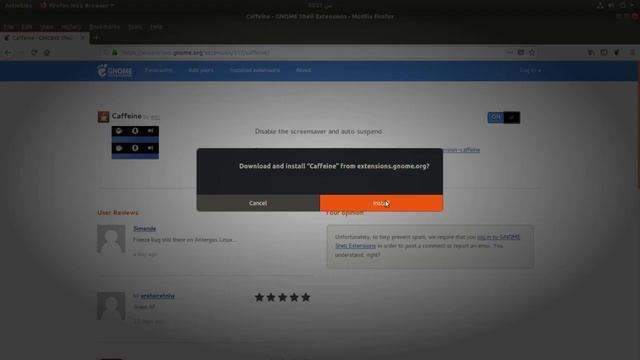The image size is (640, 360).
Task: Click the Install button in the dialog
Action: 381,203
